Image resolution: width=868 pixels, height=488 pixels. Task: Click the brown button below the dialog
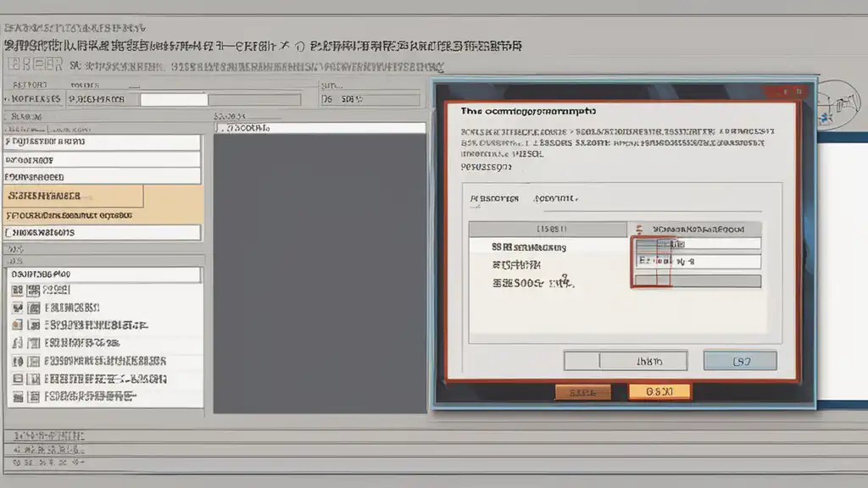[583, 392]
